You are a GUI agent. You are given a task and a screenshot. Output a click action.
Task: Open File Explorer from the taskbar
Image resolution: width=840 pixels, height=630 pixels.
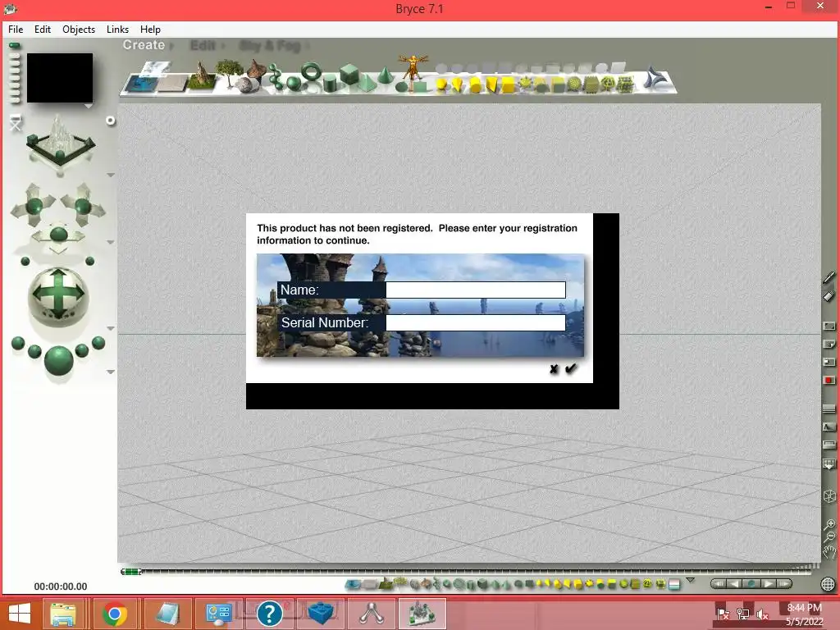point(63,614)
